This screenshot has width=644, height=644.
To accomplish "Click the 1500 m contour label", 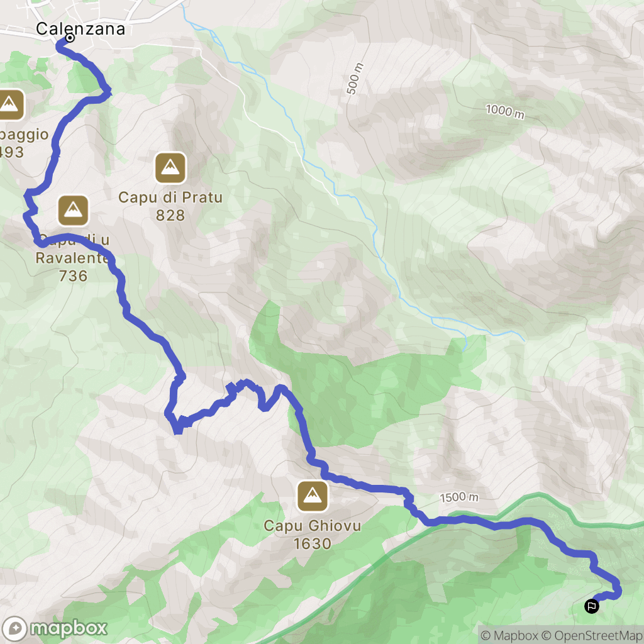I will (x=459, y=497).
